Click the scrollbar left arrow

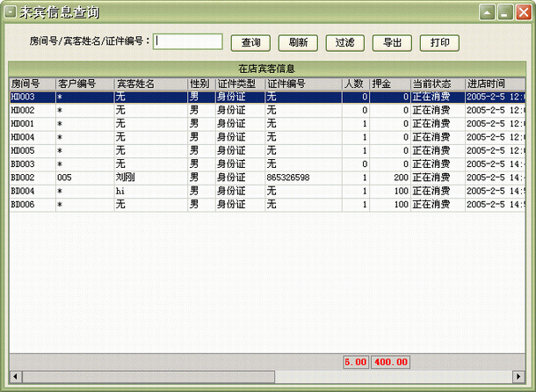click(x=14, y=377)
